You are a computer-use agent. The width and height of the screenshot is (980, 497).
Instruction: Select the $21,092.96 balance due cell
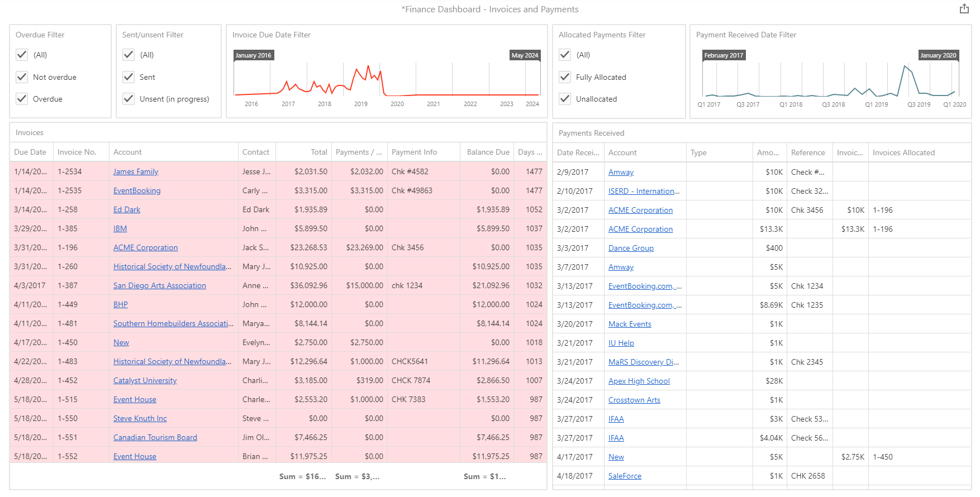click(x=487, y=285)
